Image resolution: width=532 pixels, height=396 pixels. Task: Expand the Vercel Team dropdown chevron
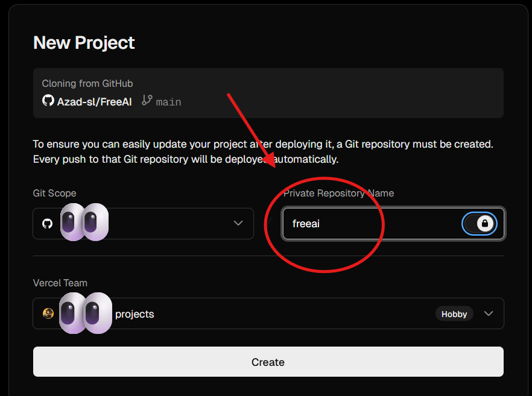(489, 313)
